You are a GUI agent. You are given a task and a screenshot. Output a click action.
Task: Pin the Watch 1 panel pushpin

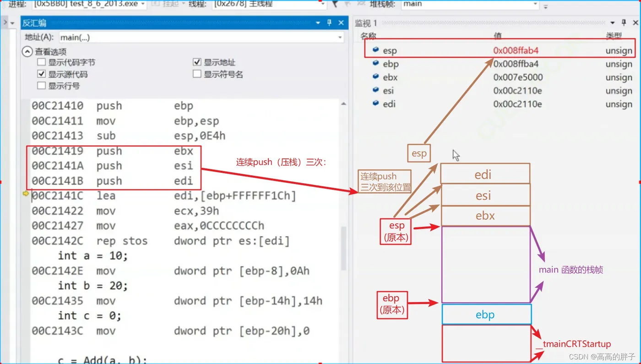624,23
